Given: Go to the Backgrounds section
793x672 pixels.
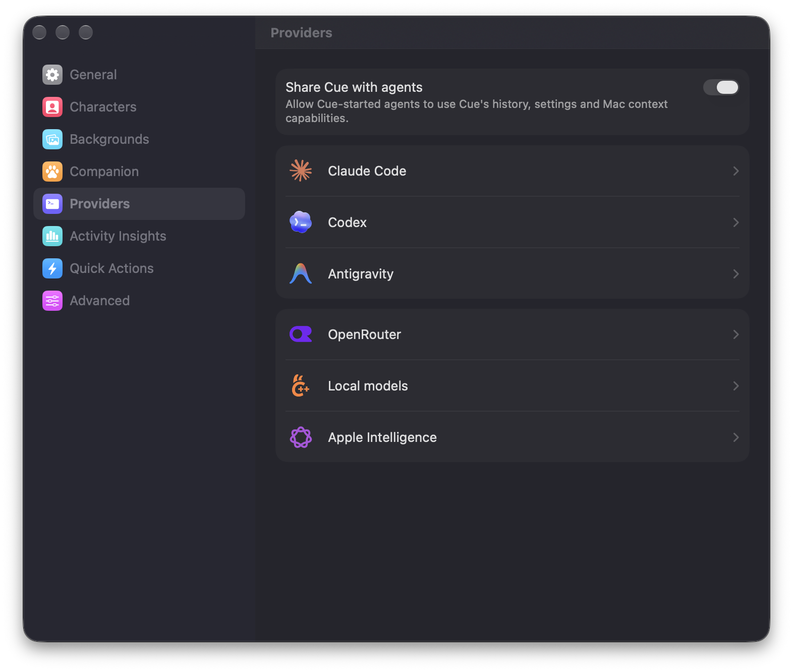Looking at the screenshot, I should point(139,139).
